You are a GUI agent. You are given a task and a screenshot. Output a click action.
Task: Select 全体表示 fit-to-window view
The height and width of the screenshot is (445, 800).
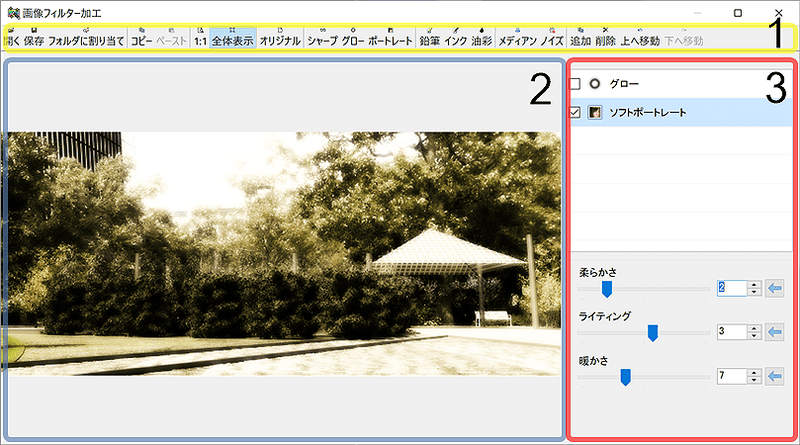[233, 38]
